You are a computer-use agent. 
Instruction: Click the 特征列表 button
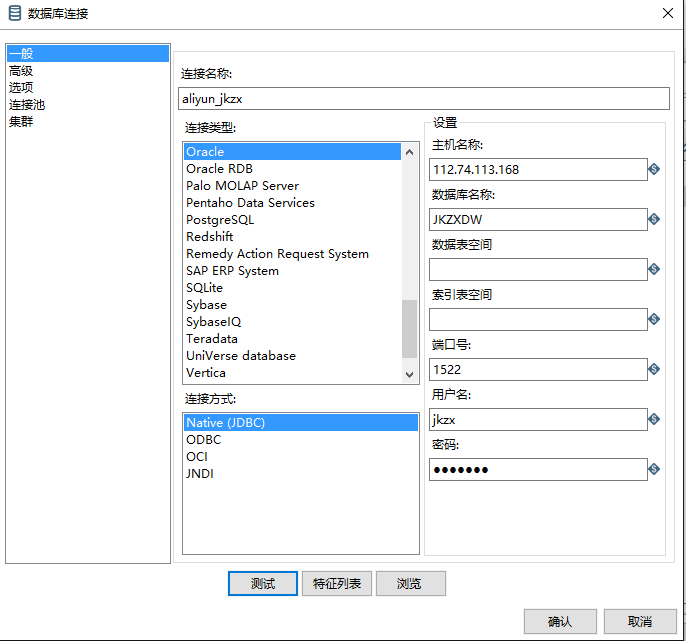tap(337, 583)
